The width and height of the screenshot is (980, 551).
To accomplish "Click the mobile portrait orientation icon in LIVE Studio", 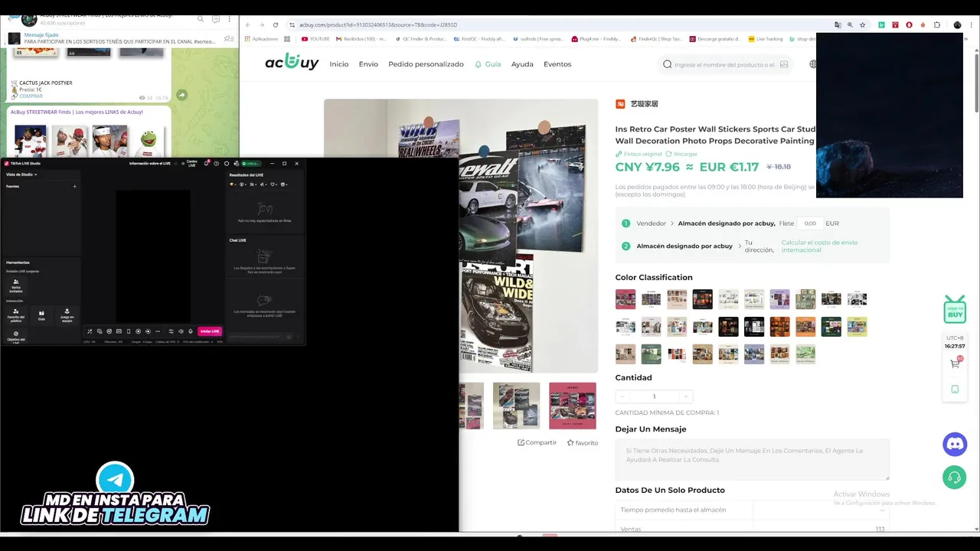I will [129, 331].
